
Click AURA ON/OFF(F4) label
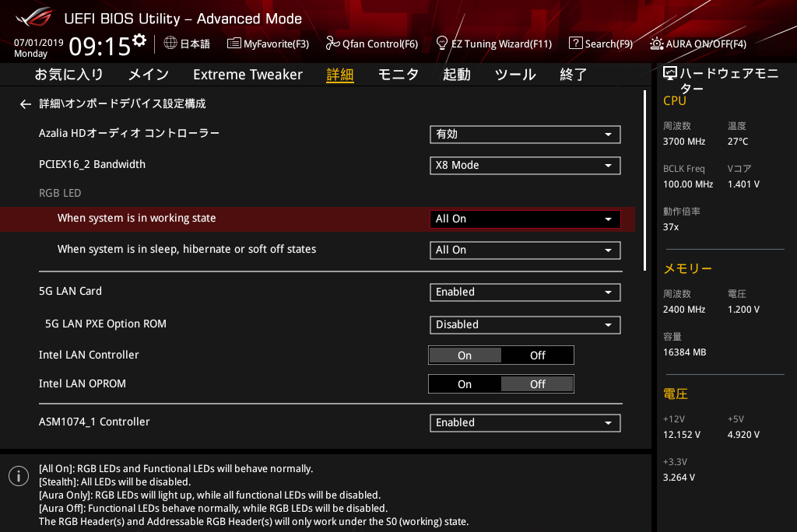pyautogui.click(x=706, y=44)
